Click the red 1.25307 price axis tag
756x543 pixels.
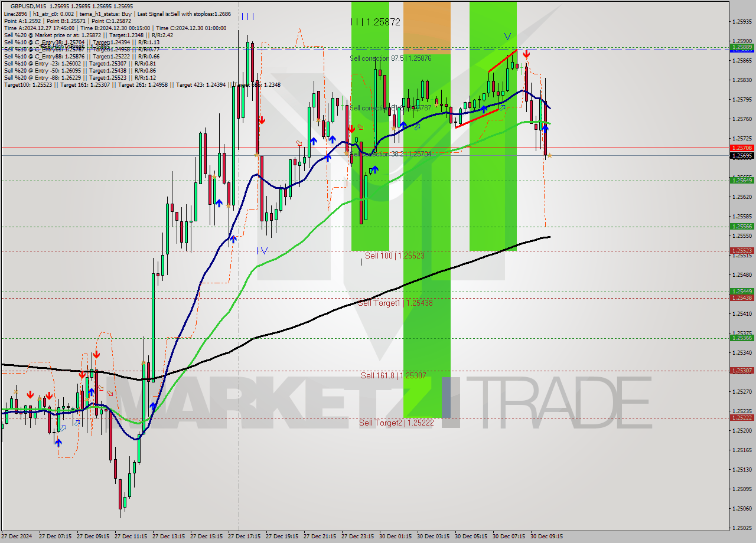click(742, 371)
